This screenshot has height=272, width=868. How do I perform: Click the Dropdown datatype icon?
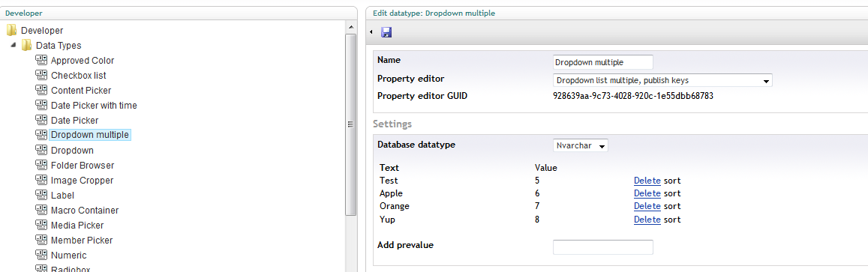[41, 150]
